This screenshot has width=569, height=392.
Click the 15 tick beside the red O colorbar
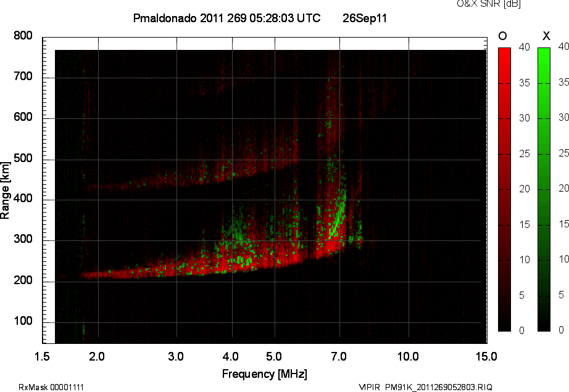point(525,225)
